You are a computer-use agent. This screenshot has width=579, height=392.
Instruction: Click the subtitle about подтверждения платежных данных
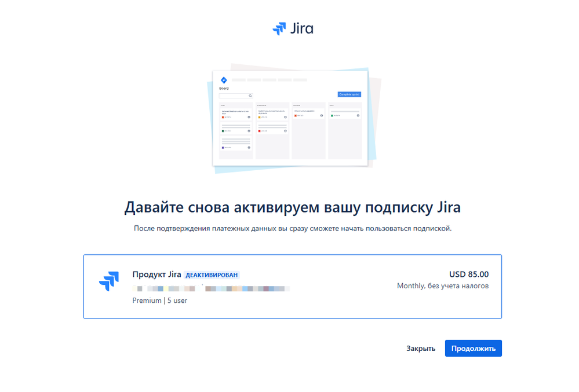pos(293,228)
